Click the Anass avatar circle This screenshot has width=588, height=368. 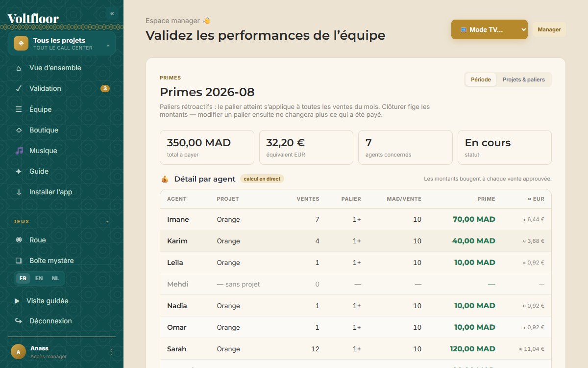(x=18, y=352)
